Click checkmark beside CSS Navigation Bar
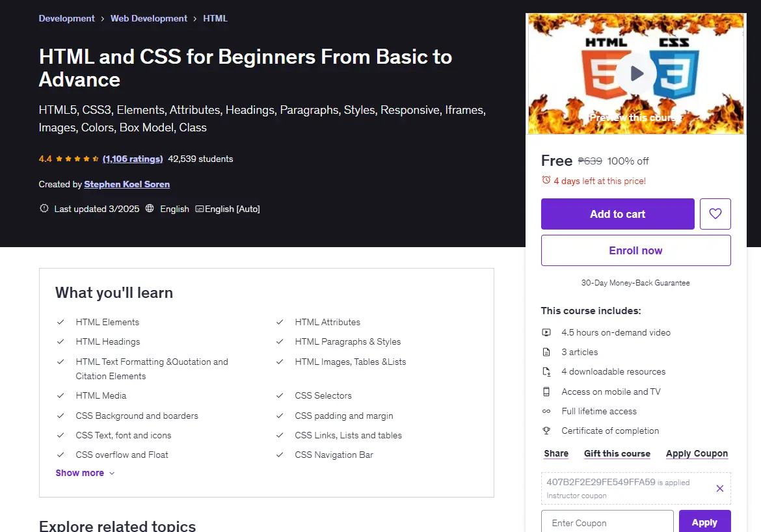This screenshot has width=761, height=532. coord(280,455)
